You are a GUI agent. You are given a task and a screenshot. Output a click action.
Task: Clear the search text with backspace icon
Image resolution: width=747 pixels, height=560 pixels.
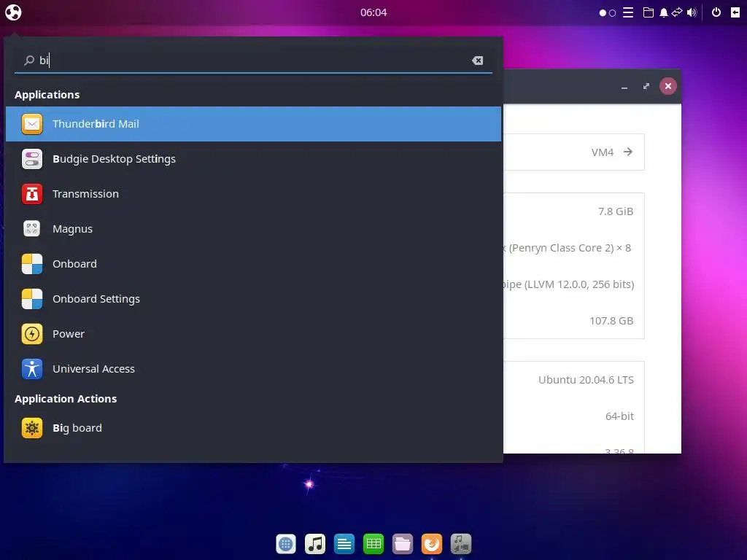click(x=477, y=61)
